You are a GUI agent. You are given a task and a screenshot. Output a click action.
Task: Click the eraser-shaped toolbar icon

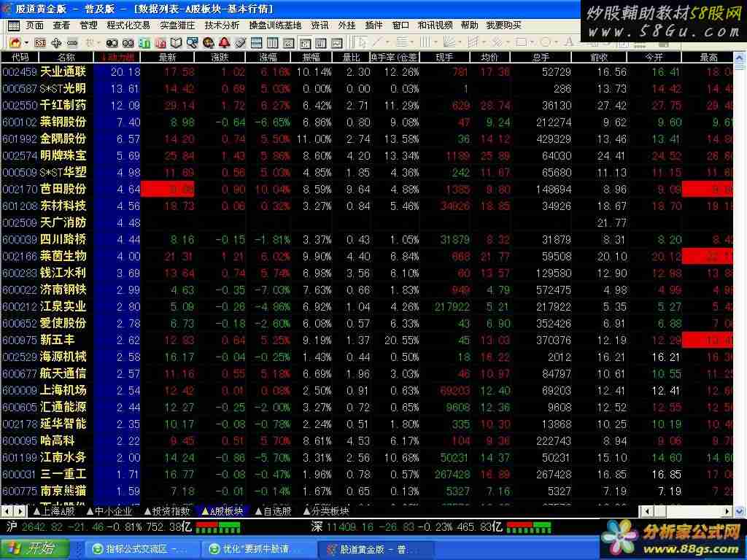pyautogui.click(x=241, y=43)
